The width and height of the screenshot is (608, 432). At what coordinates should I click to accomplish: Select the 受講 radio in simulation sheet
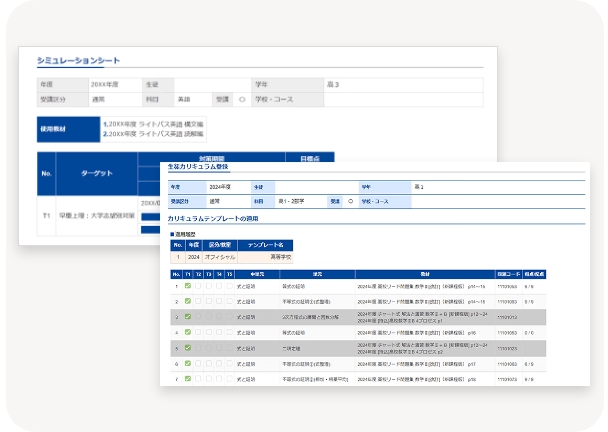pyautogui.click(x=242, y=100)
